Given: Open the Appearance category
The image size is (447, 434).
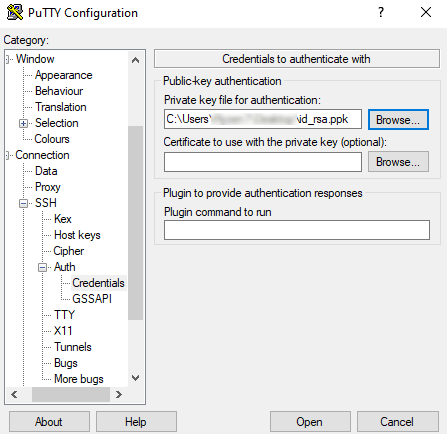Looking at the screenshot, I should pos(63,75).
